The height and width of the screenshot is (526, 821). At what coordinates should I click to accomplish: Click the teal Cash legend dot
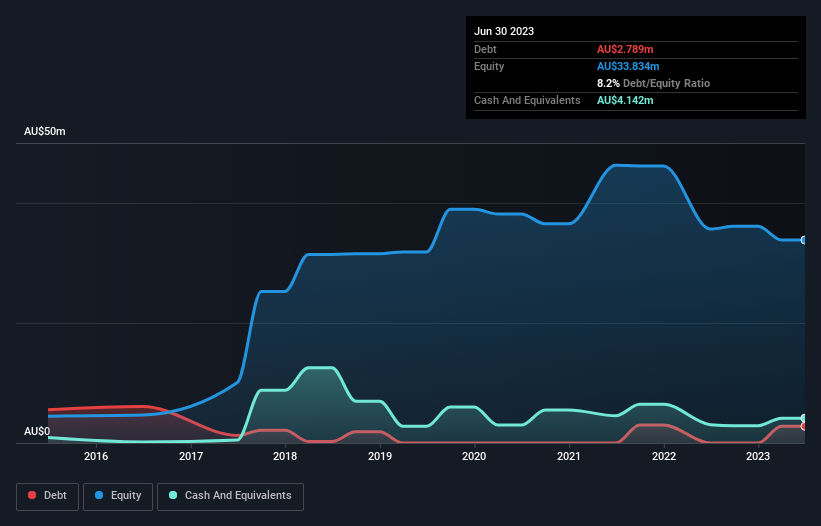(x=173, y=495)
